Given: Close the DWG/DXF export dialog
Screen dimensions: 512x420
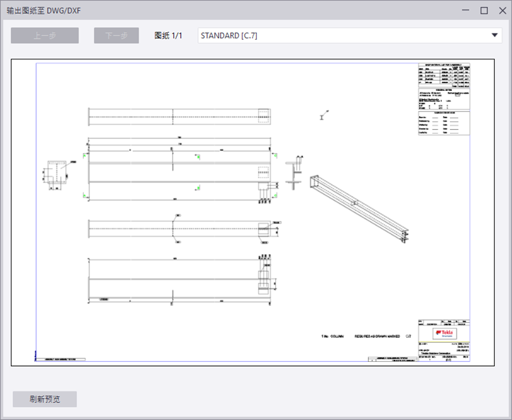Looking at the screenshot, I should pyautogui.click(x=501, y=10).
